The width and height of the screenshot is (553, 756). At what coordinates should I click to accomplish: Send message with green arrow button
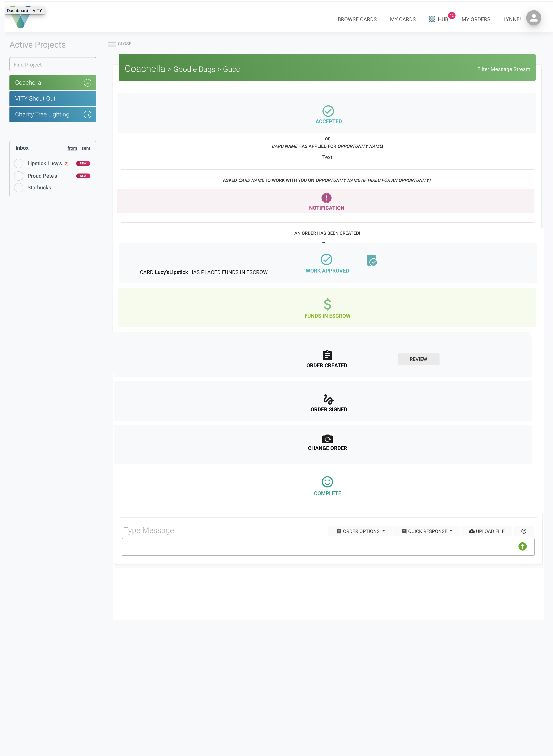pos(523,547)
